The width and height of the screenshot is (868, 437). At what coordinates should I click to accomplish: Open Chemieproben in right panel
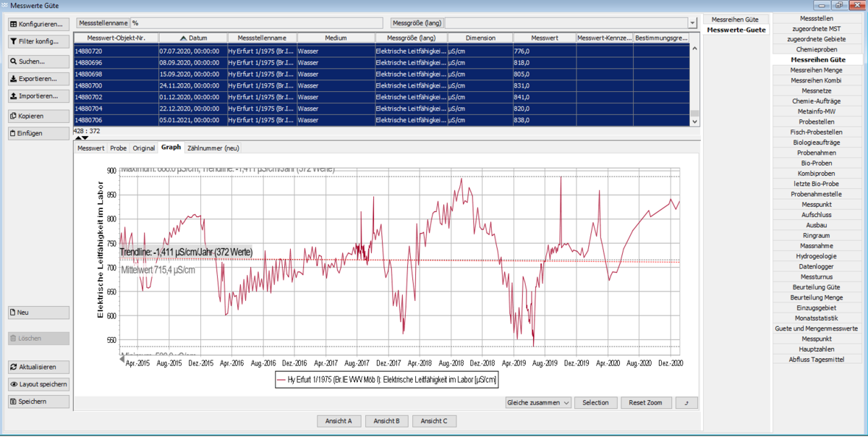pos(817,48)
